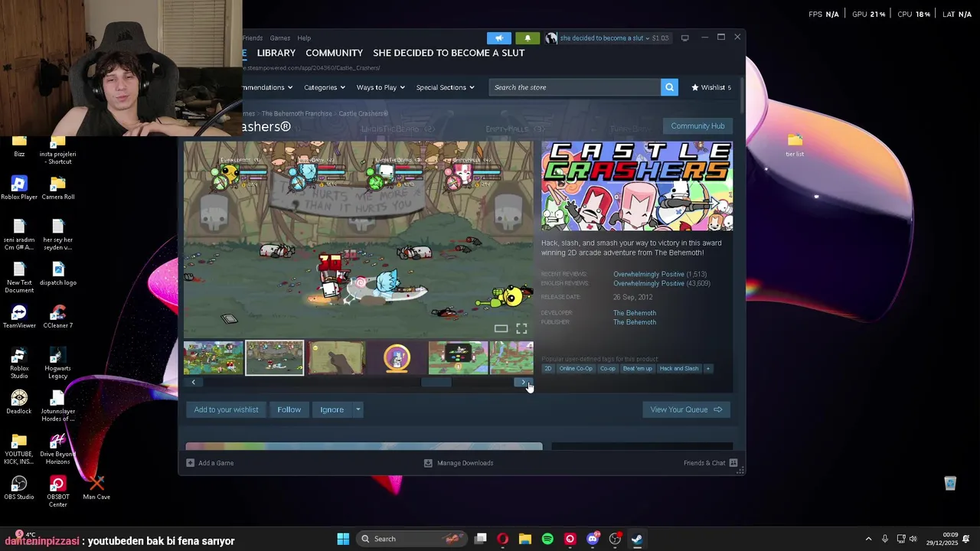980x551 pixels.
Task: Click the Castle Crashers breadcrumb link
Action: coord(363,114)
